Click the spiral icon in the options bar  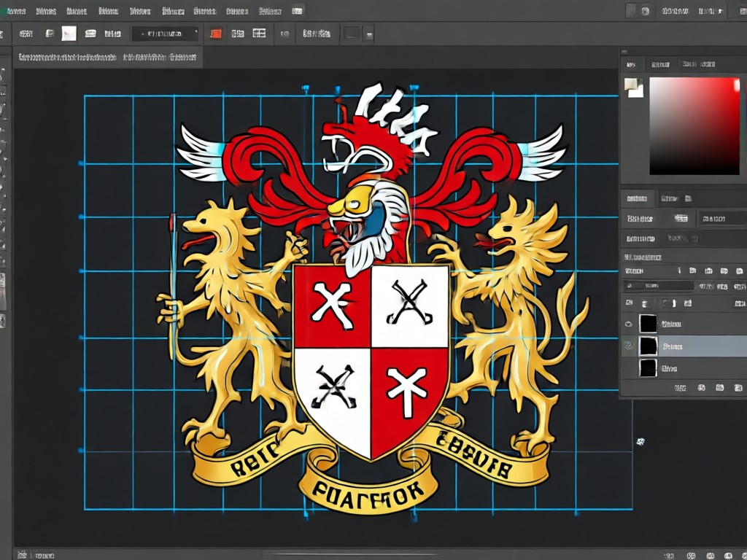[x=285, y=34]
